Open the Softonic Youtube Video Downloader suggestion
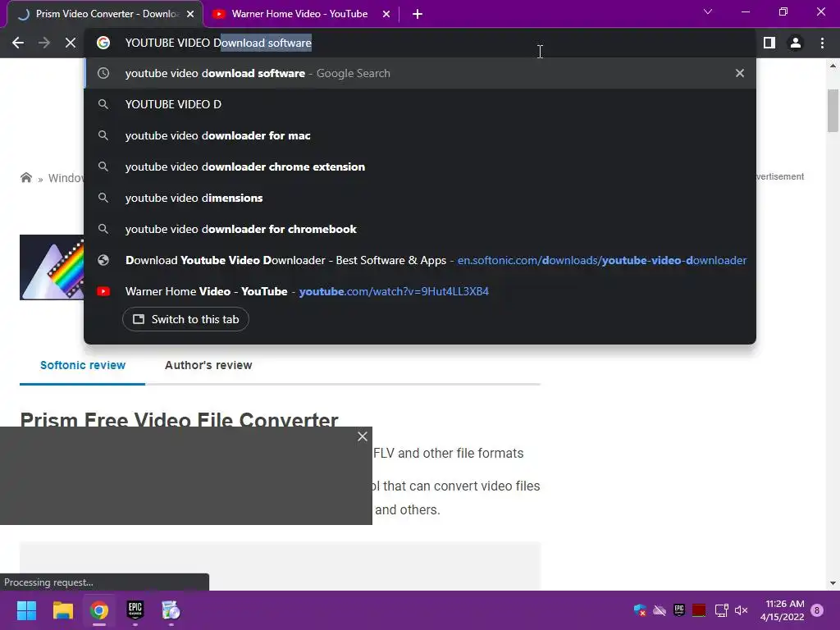840x630 pixels. 419,260
